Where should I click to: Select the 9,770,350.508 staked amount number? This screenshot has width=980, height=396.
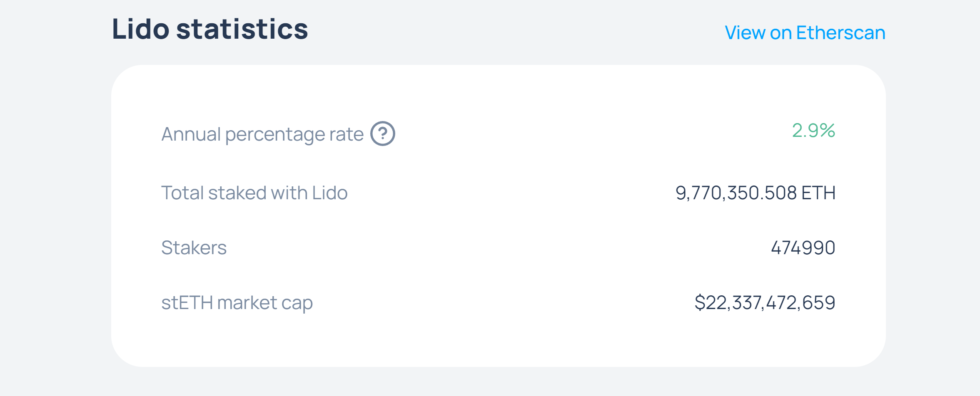pos(736,193)
